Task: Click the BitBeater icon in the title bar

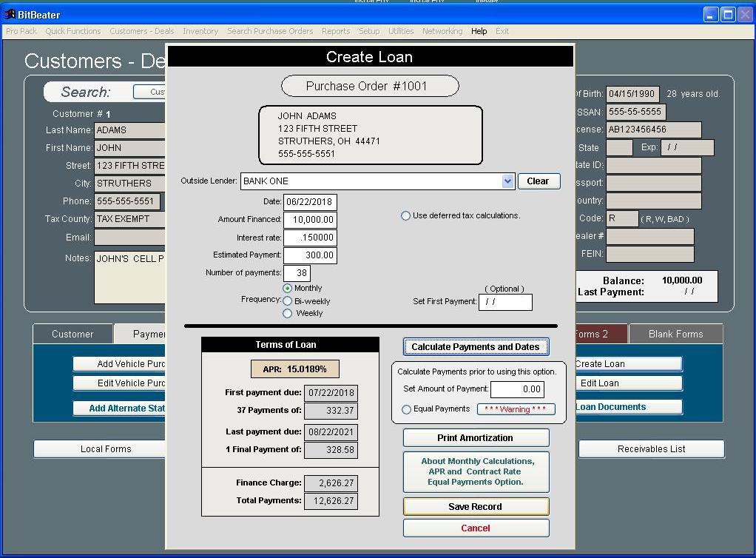Action: (9, 13)
